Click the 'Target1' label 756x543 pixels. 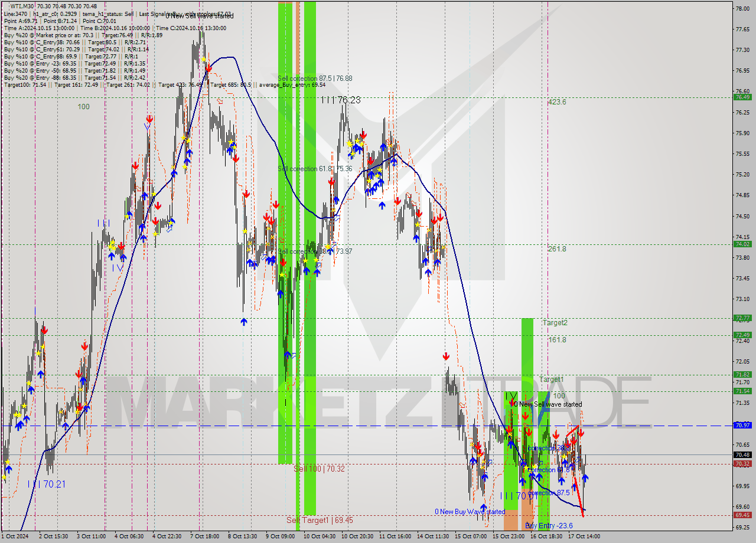(551, 380)
